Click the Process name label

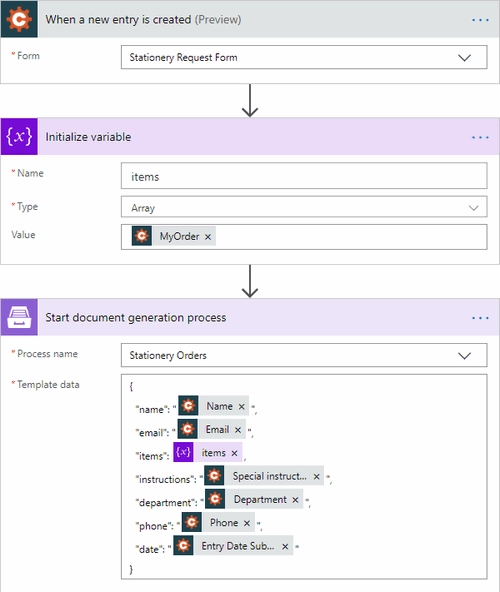(x=48, y=354)
